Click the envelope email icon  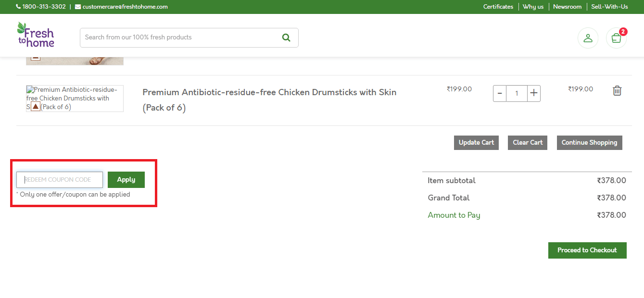point(78,7)
